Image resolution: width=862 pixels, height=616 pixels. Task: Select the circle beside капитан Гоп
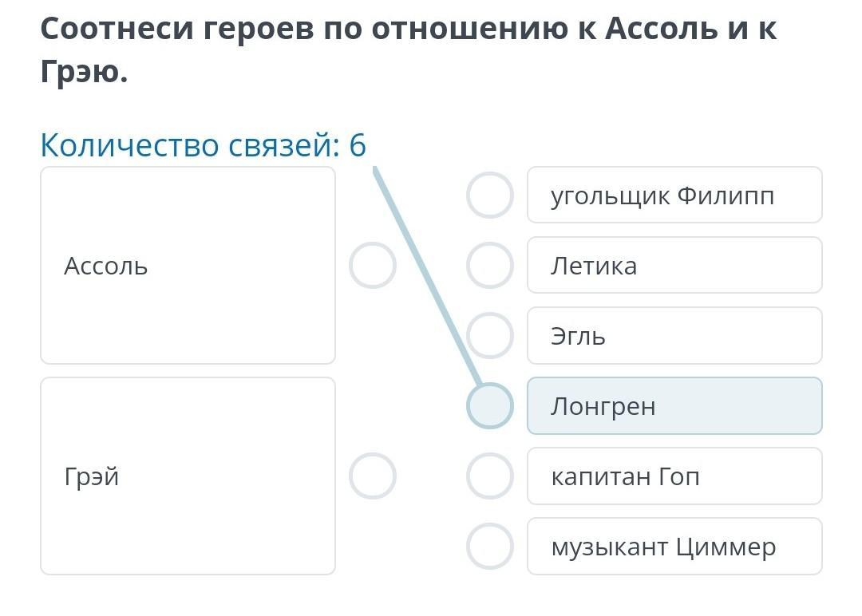pyautogui.click(x=489, y=476)
